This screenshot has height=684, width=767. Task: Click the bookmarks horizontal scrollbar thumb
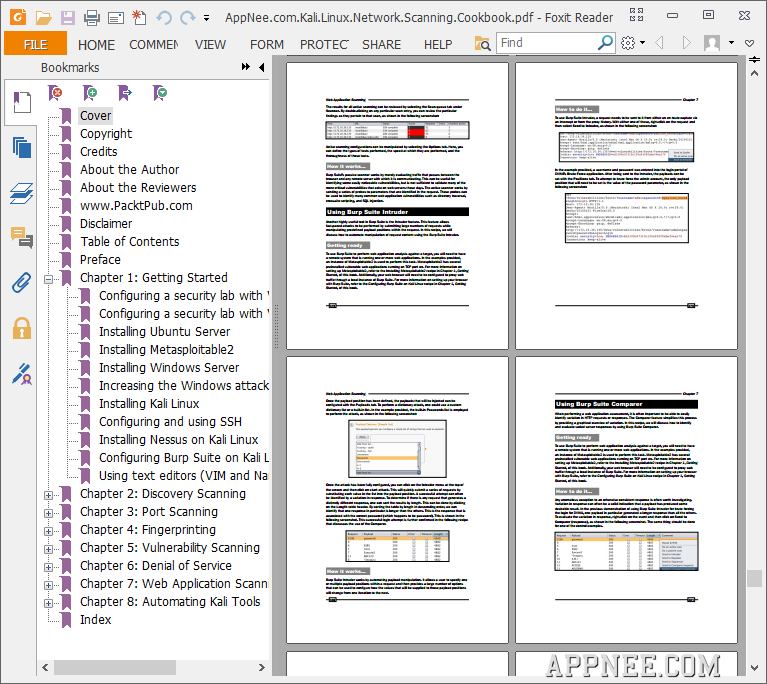[115, 667]
